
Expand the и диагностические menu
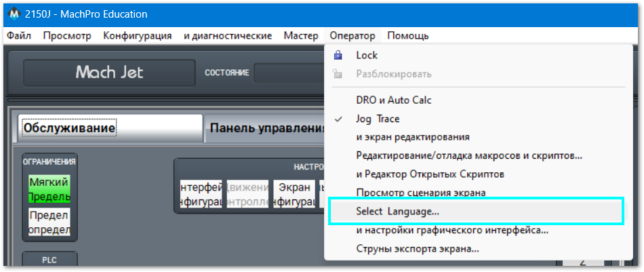[227, 35]
